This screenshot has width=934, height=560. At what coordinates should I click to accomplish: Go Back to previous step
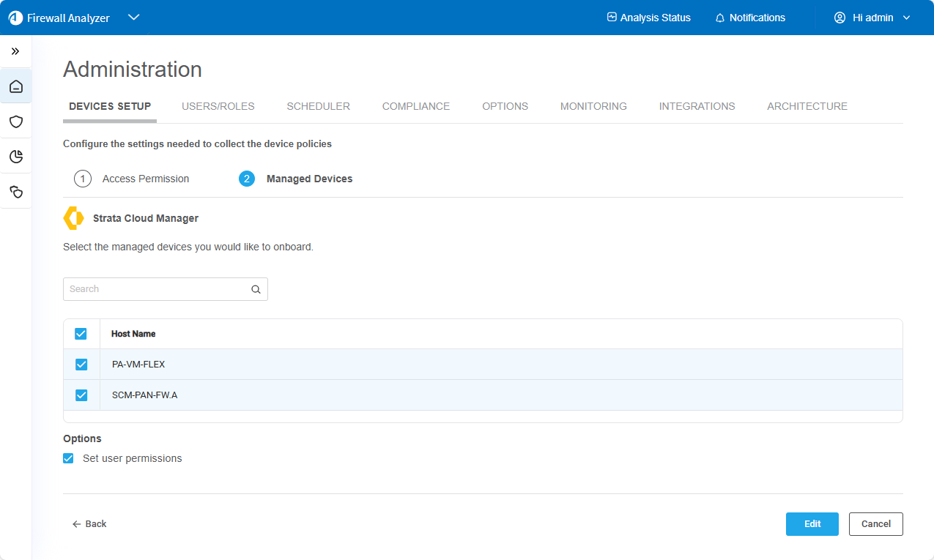pyautogui.click(x=89, y=524)
